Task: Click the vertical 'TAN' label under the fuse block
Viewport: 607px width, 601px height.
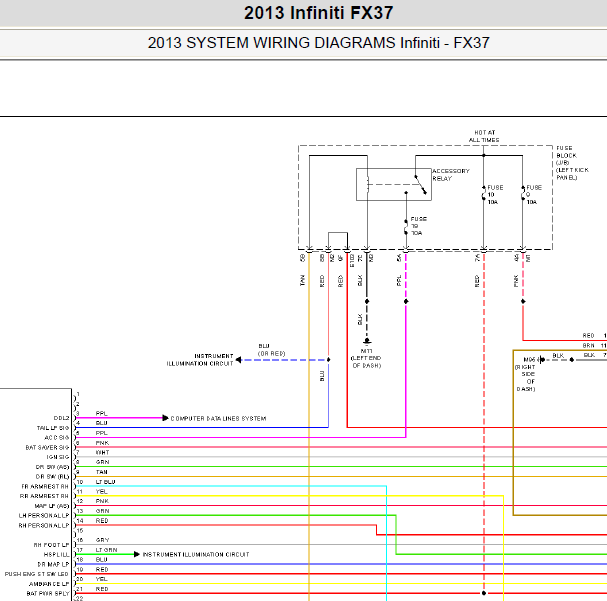Action: point(302,281)
